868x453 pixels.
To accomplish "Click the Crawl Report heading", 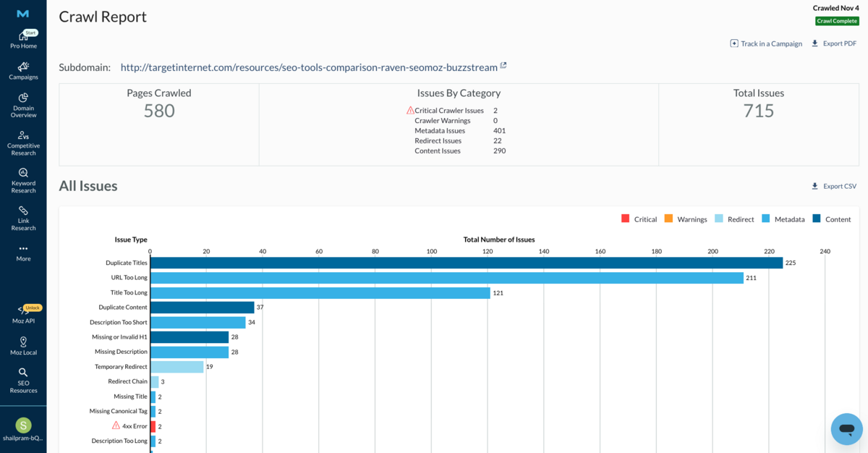I will coord(103,17).
